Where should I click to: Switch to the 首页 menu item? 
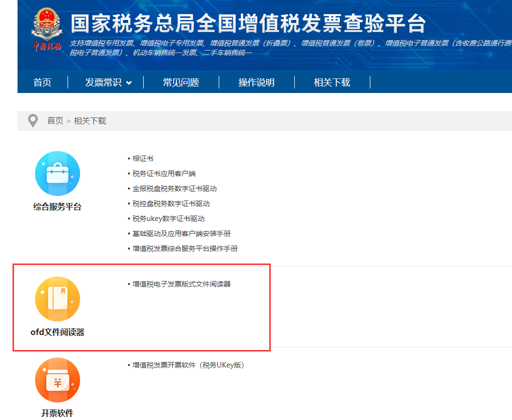[x=42, y=82]
